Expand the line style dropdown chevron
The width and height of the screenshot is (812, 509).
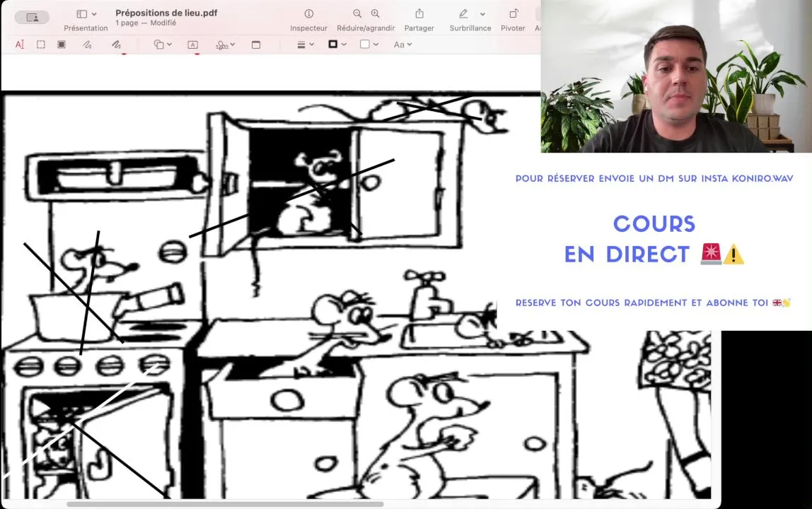(311, 45)
